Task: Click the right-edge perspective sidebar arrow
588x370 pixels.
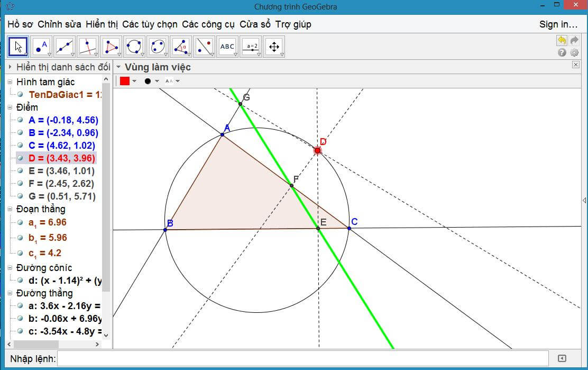Action: (584, 201)
